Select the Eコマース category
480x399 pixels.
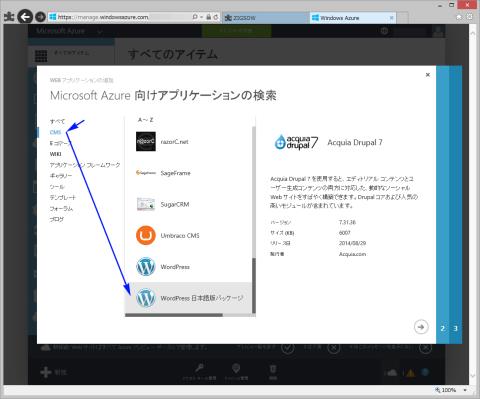click(60, 143)
